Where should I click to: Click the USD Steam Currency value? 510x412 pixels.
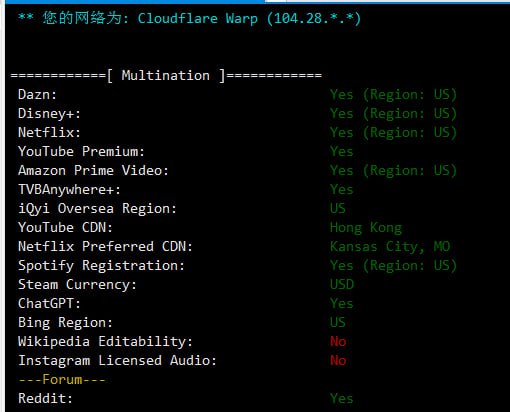tap(342, 285)
